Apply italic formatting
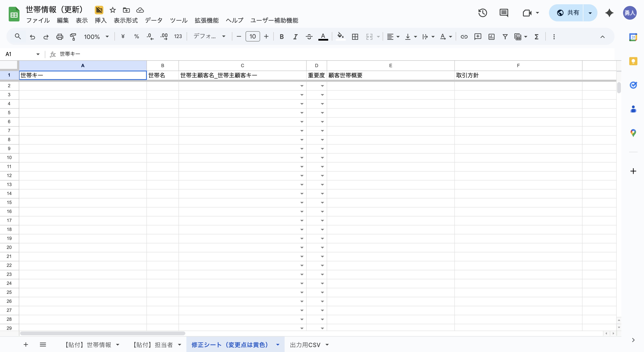 click(x=295, y=37)
